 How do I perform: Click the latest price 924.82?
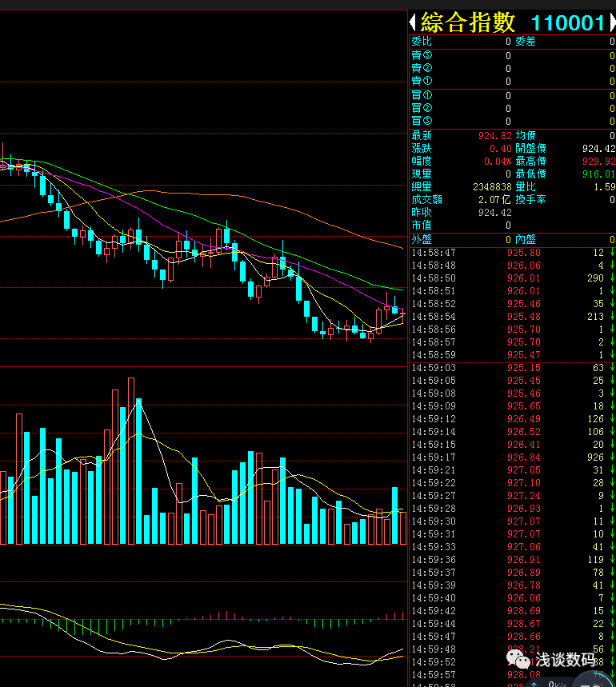click(x=494, y=136)
